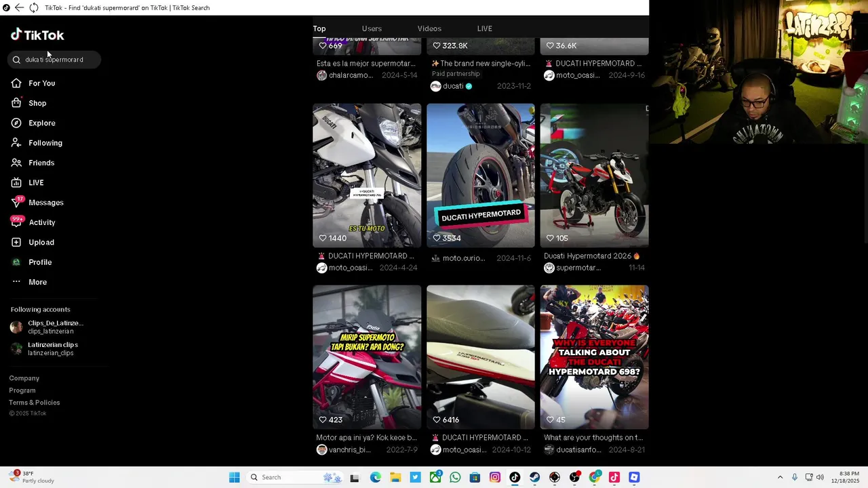868x488 pixels.
Task: Open chalarcamo user under first video
Action: [351, 75]
